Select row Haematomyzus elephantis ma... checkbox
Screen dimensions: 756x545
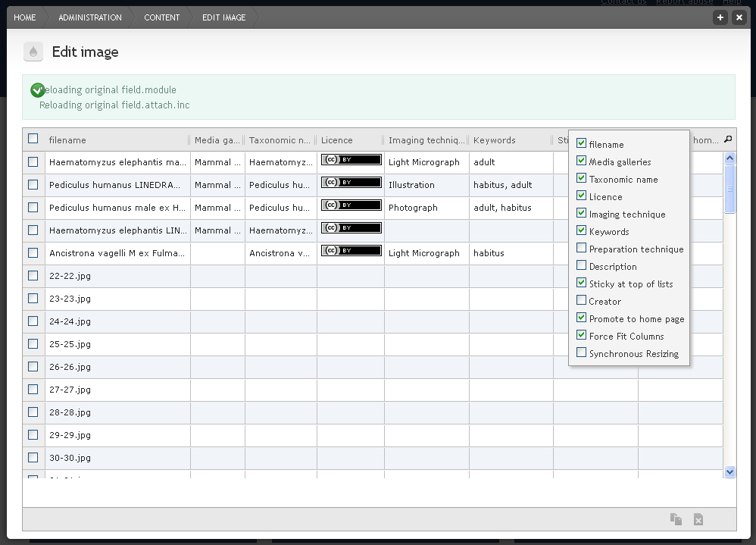pyautogui.click(x=33, y=162)
